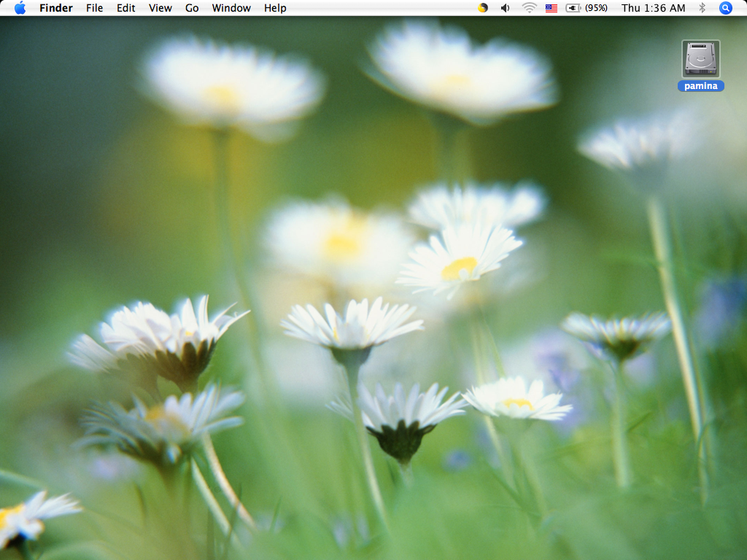Image resolution: width=747 pixels, height=560 pixels.
Task: Open Spotlight search
Action: pos(725,8)
